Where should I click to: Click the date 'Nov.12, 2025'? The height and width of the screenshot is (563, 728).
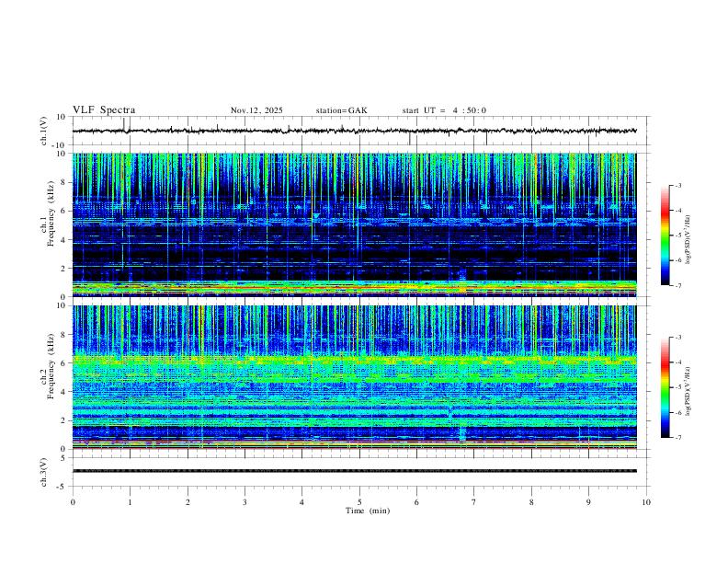[256, 110]
